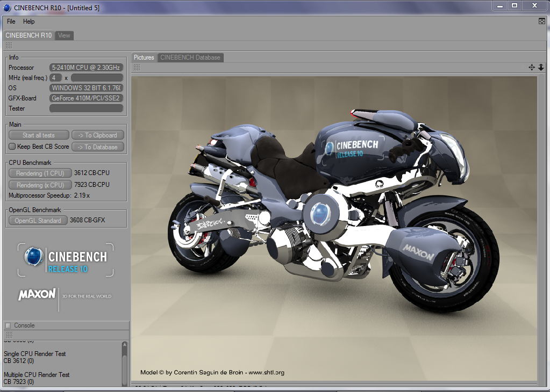Click the Multiple CPU Render Test console line

(x=37, y=375)
